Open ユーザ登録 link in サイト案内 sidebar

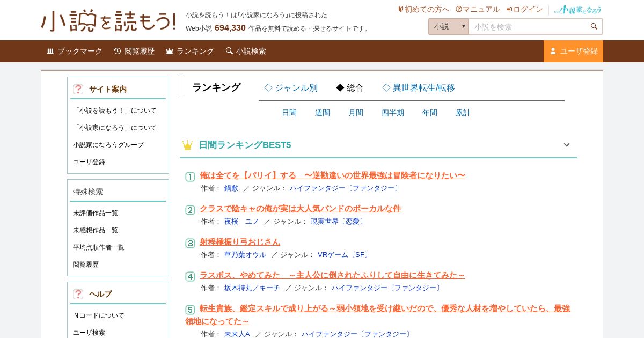(x=89, y=162)
